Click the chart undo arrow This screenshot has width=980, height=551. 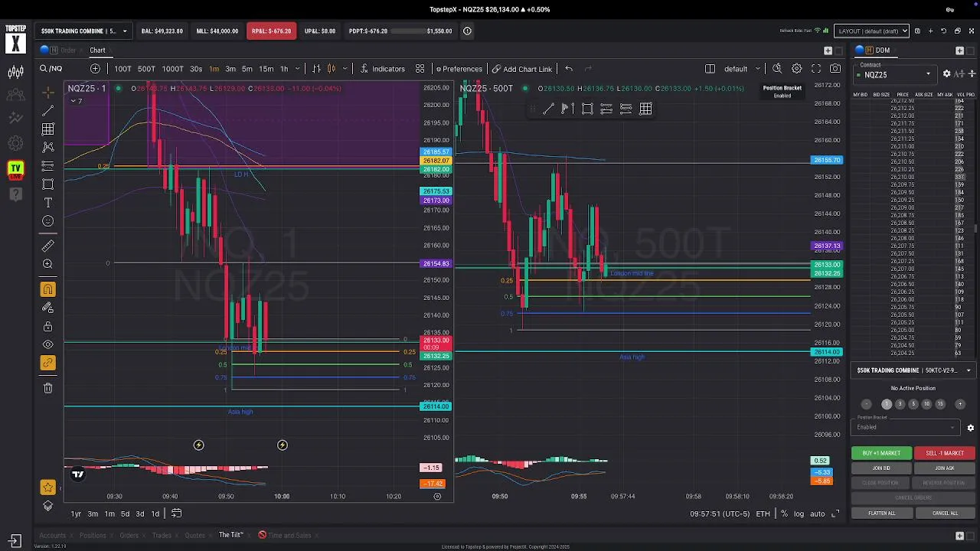(x=568, y=69)
